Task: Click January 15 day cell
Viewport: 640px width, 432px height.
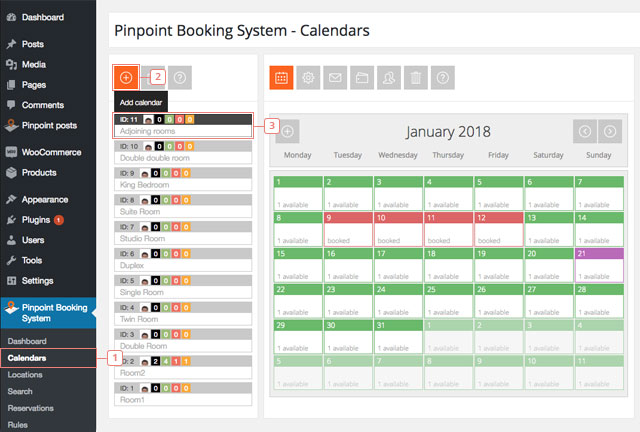Action: (298, 265)
